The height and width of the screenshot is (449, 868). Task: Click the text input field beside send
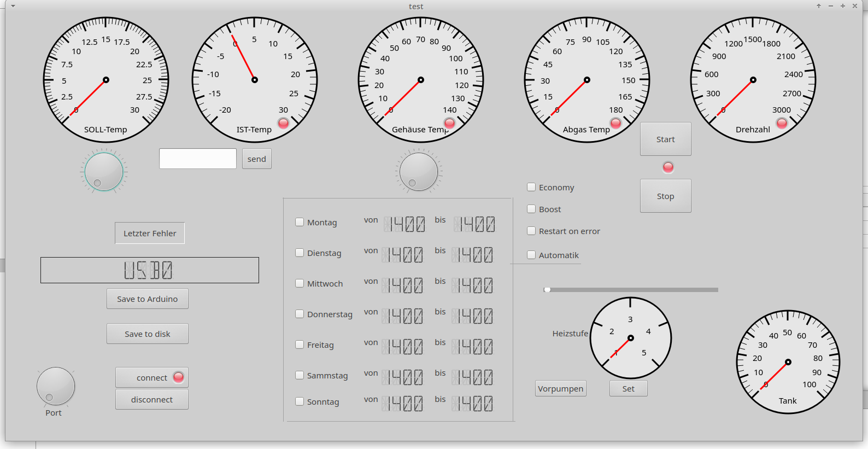click(x=198, y=159)
